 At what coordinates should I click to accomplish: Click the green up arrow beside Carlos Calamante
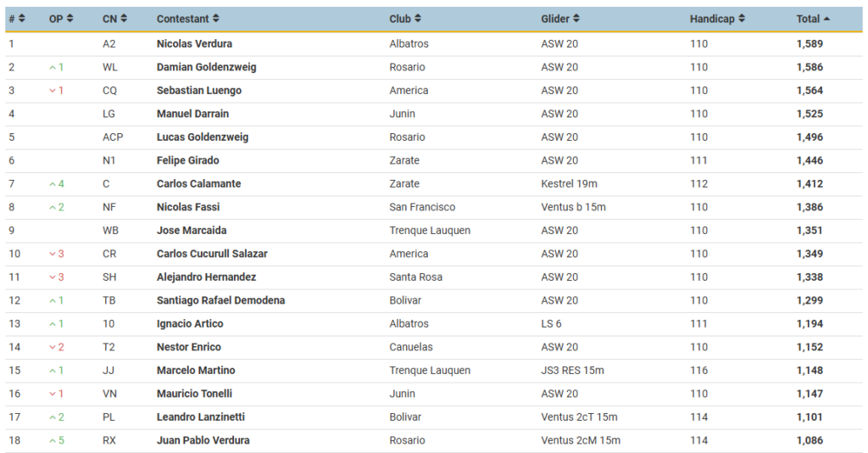pyautogui.click(x=53, y=184)
